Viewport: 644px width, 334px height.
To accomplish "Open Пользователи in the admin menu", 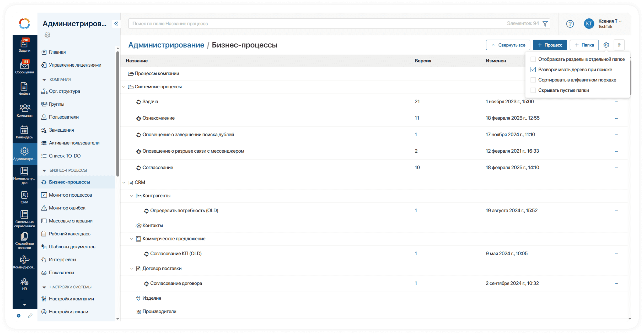I will [x=64, y=117].
